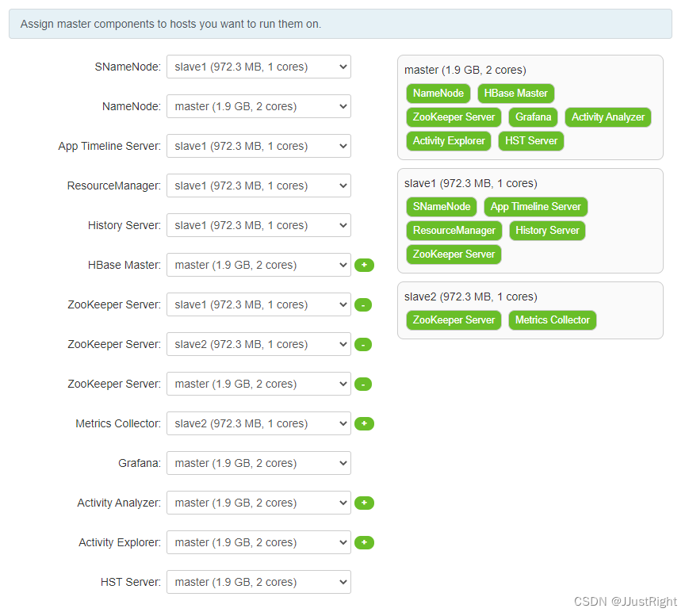The height and width of the screenshot is (616, 689).
Task: Click the Activity Analyzer tag on master host
Action: [607, 117]
